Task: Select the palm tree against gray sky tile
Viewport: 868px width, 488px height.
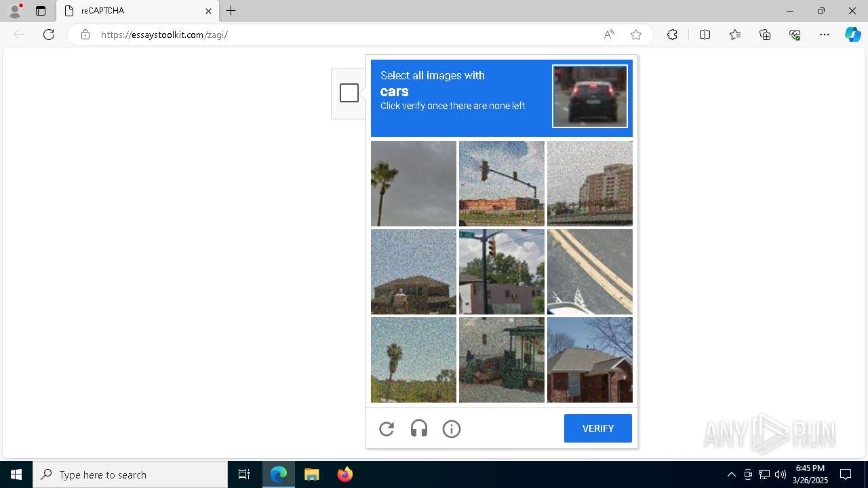Action: (414, 184)
